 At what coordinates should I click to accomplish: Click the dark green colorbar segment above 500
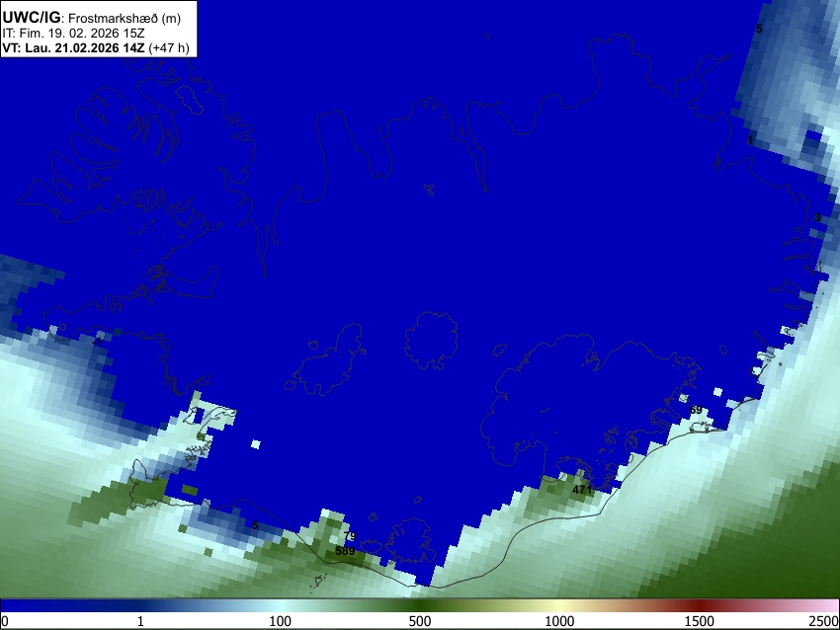(x=419, y=605)
